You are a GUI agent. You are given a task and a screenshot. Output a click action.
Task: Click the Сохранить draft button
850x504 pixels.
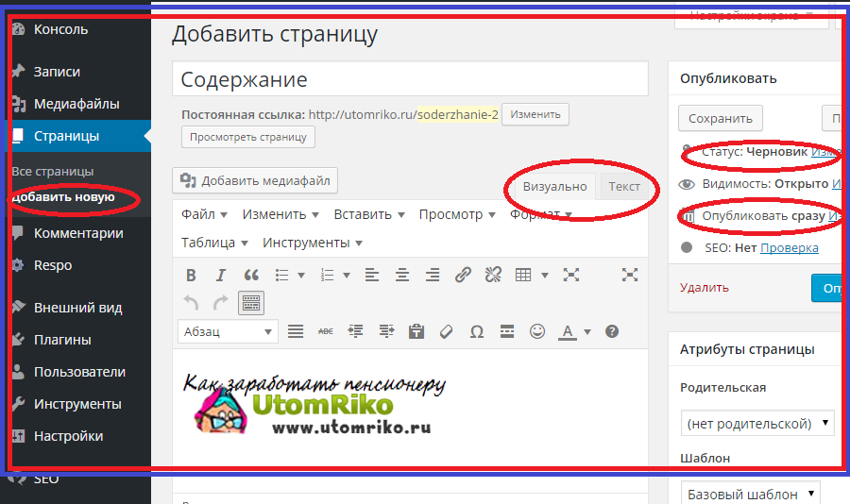coord(720,118)
